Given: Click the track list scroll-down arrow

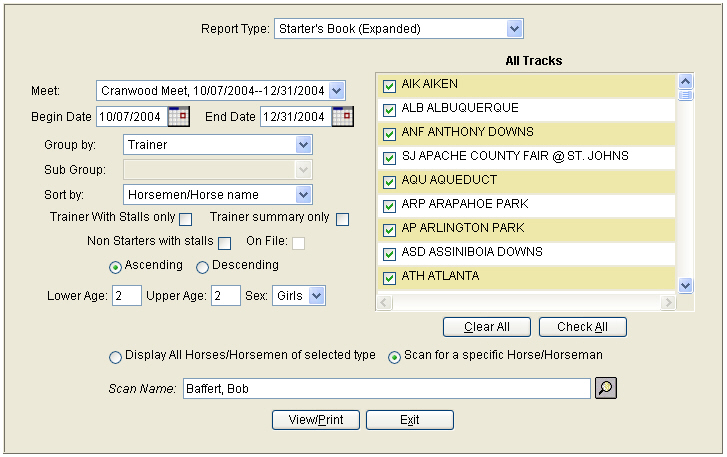Looking at the screenshot, I should click(685, 285).
